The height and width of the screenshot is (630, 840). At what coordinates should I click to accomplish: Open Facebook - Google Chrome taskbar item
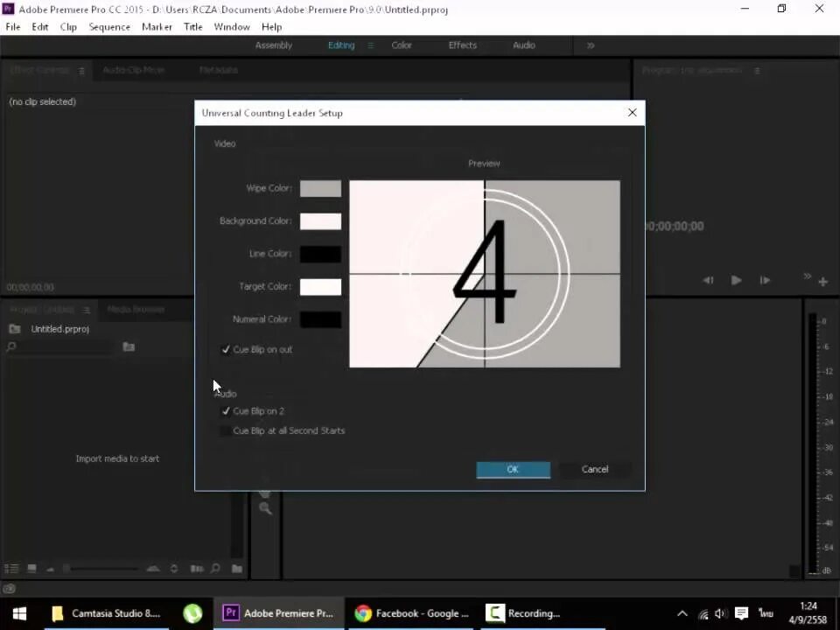pos(411,613)
